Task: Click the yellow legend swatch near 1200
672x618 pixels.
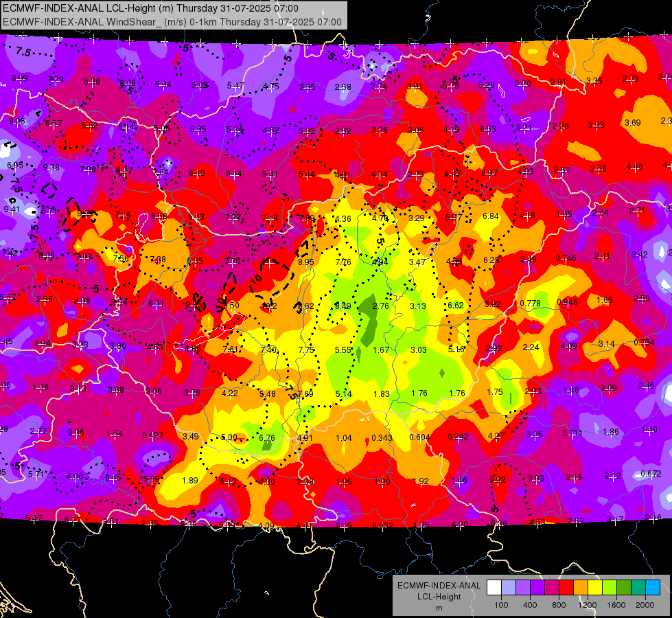Action: [x=595, y=588]
